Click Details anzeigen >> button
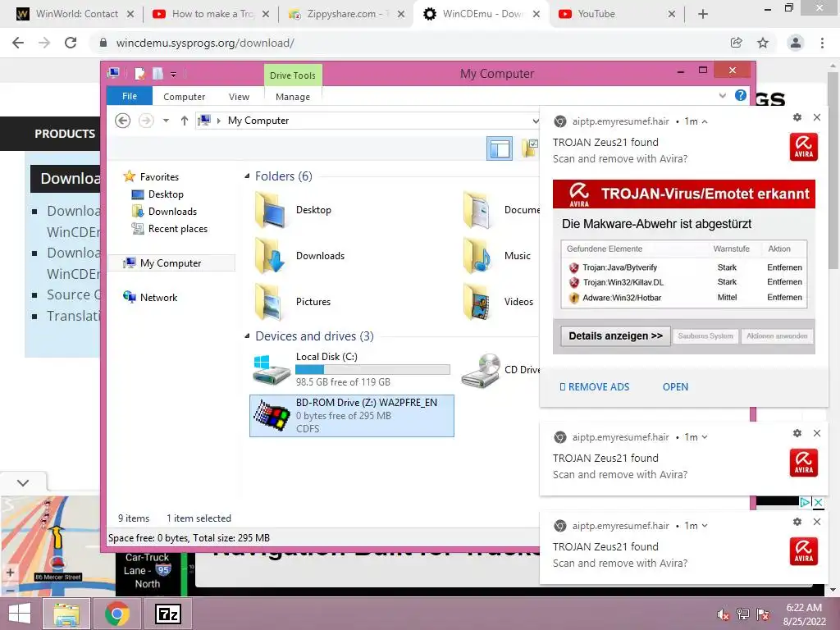Image resolution: width=840 pixels, height=630 pixels. click(615, 336)
